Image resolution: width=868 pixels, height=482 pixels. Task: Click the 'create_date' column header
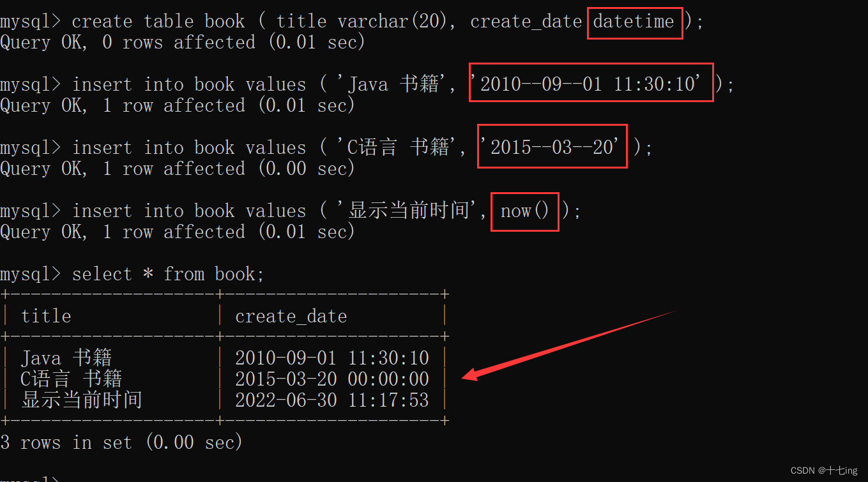(291, 316)
